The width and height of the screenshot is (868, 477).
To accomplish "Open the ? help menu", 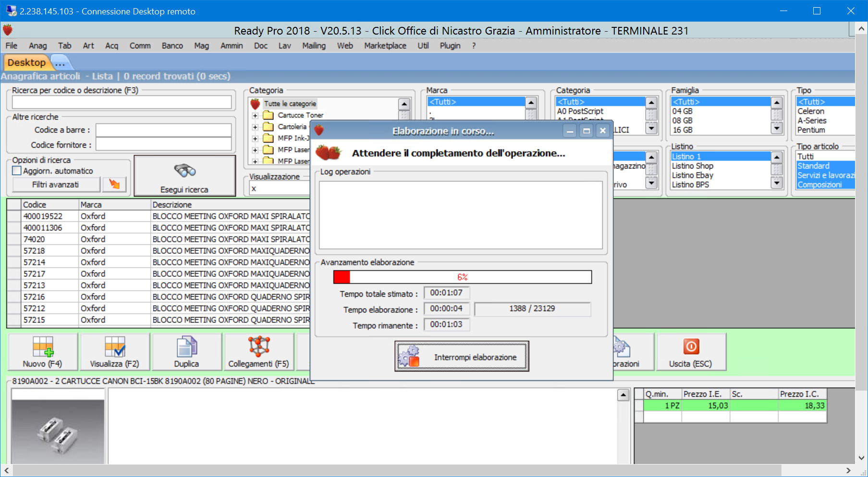I will coord(474,46).
